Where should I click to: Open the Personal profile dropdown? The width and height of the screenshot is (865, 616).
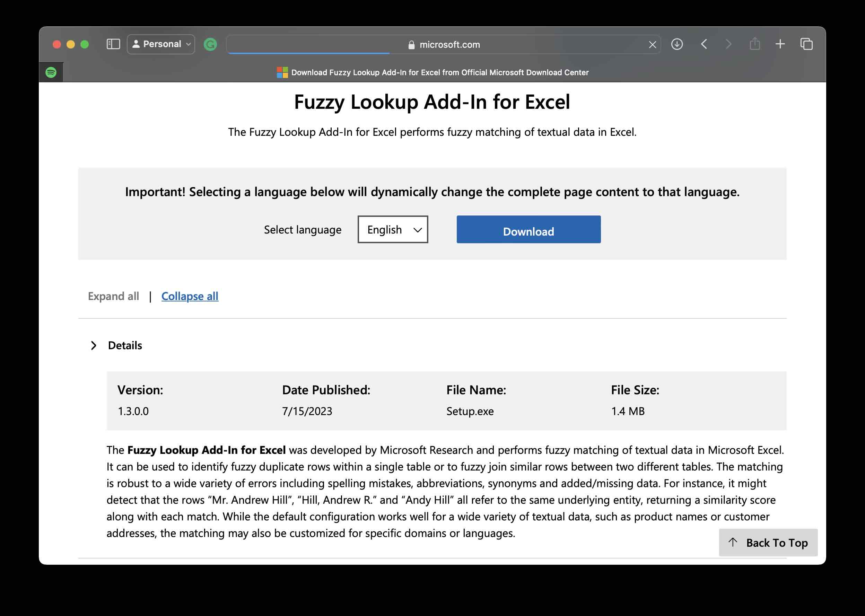[160, 44]
